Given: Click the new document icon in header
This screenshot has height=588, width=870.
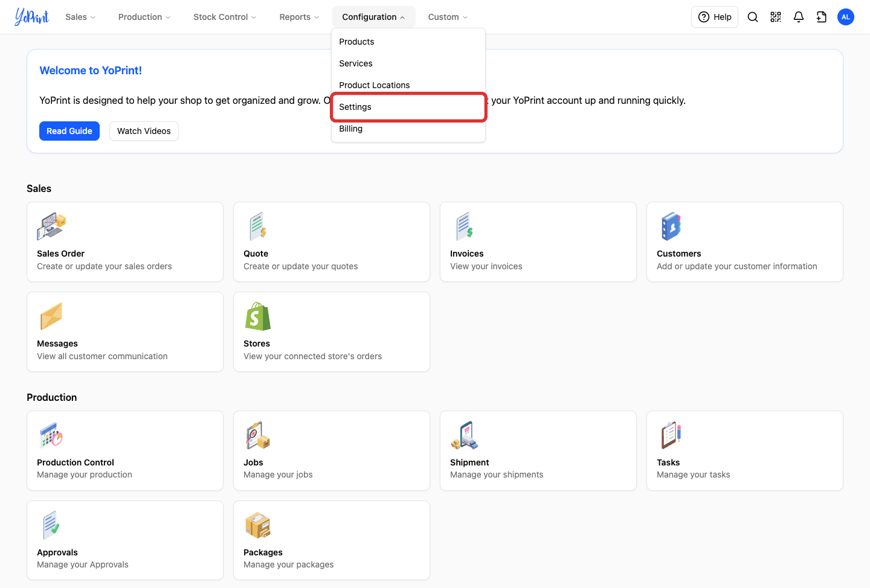Looking at the screenshot, I should click(x=822, y=17).
